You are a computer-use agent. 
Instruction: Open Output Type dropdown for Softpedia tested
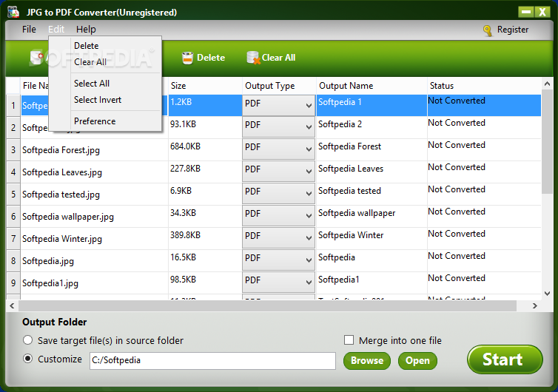[x=278, y=194]
